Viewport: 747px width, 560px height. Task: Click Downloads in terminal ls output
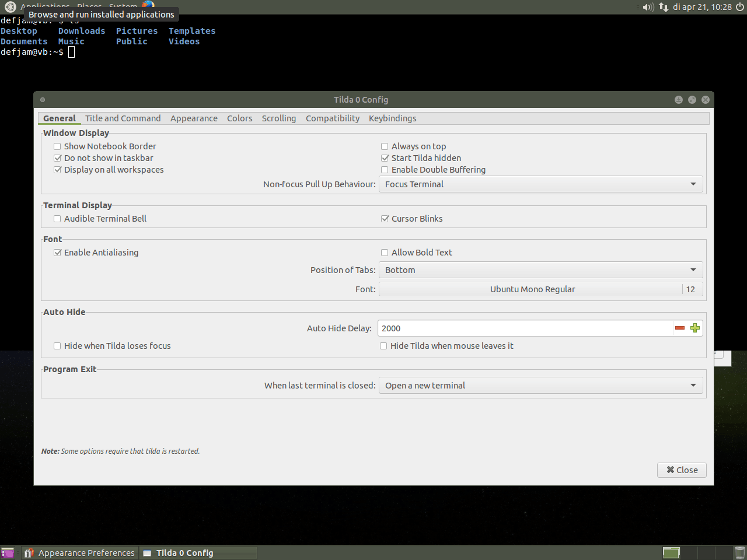coord(82,31)
